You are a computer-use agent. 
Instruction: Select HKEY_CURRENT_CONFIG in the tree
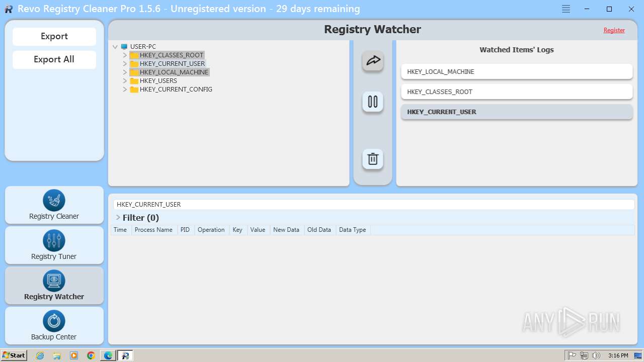click(x=176, y=89)
